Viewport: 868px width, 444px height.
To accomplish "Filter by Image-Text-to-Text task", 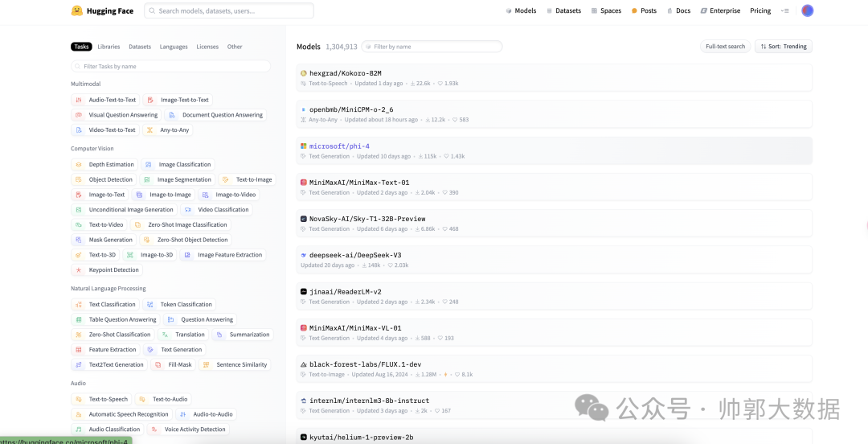I will point(178,100).
